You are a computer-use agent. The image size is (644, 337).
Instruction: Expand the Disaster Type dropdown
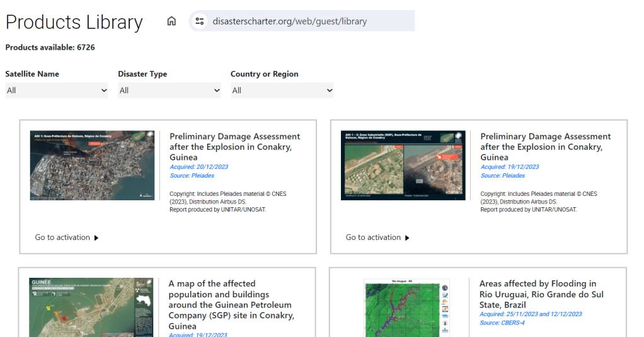pos(169,91)
